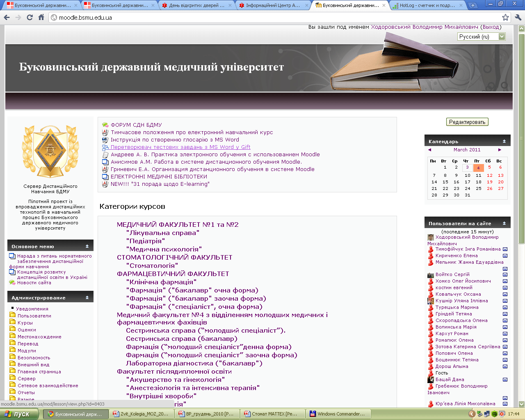Open the Chrome wrench settings menu
The height and width of the screenshot is (420, 525).
518,18
